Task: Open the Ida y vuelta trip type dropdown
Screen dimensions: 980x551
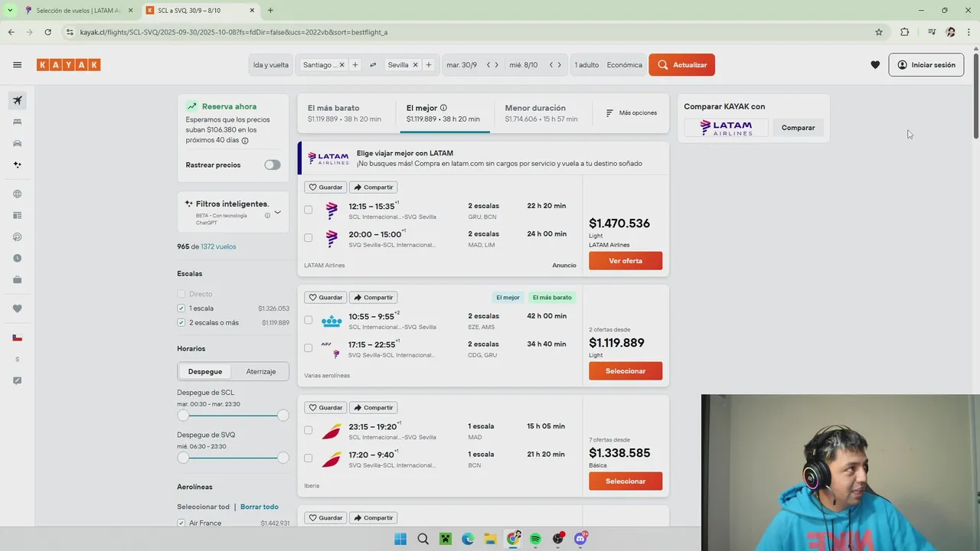Action: pyautogui.click(x=271, y=65)
